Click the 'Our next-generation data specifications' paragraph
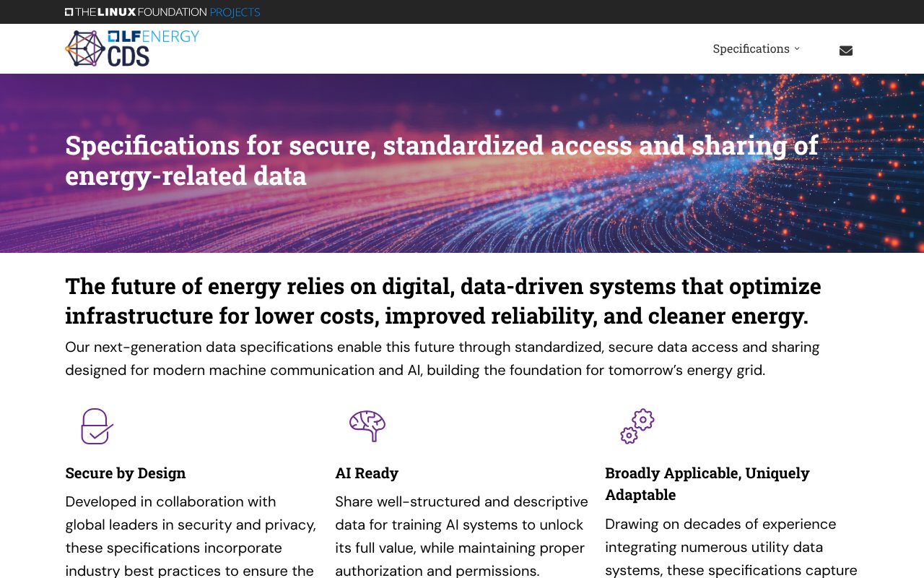 pos(442,358)
